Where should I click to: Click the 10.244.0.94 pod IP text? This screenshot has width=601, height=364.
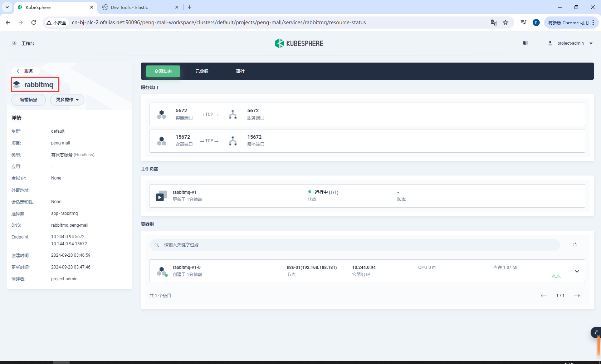[364, 267]
